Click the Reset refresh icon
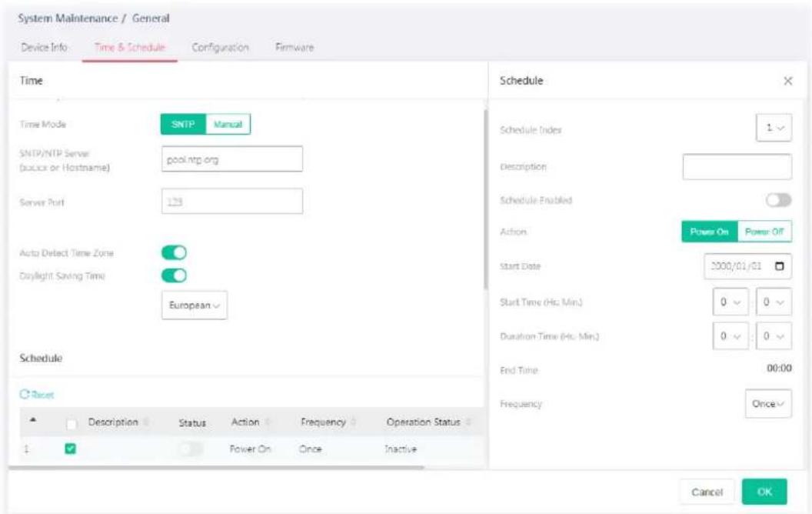The width and height of the screenshot is (812, 514). 25,394
